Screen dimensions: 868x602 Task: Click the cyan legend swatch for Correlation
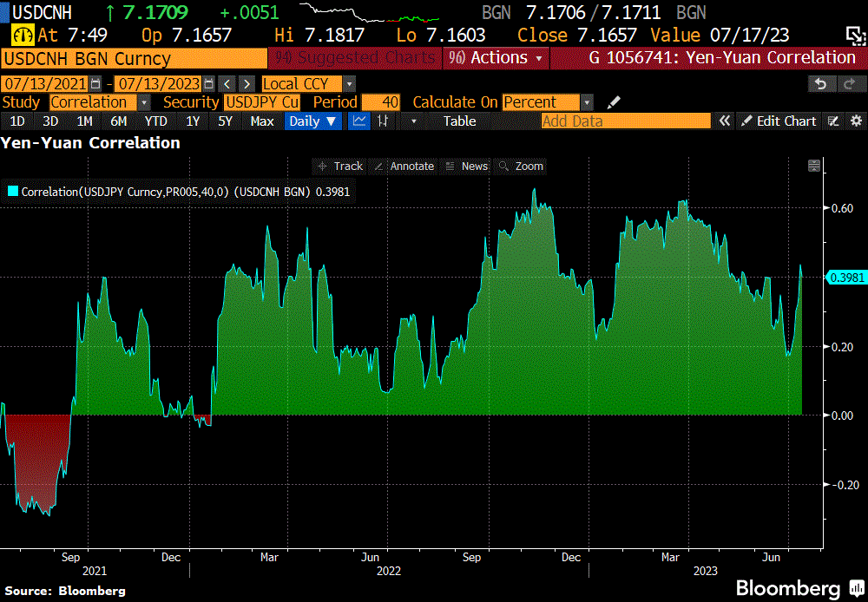12,192
